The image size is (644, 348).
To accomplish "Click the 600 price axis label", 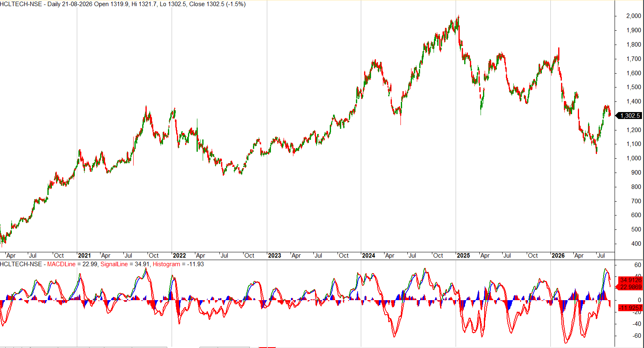I will (636, 215).
